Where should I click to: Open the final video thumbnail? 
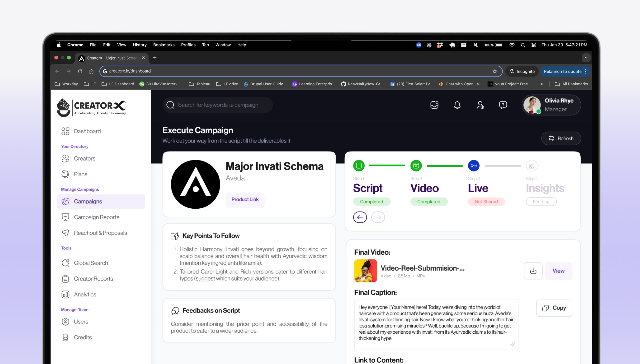coord(366,271)
